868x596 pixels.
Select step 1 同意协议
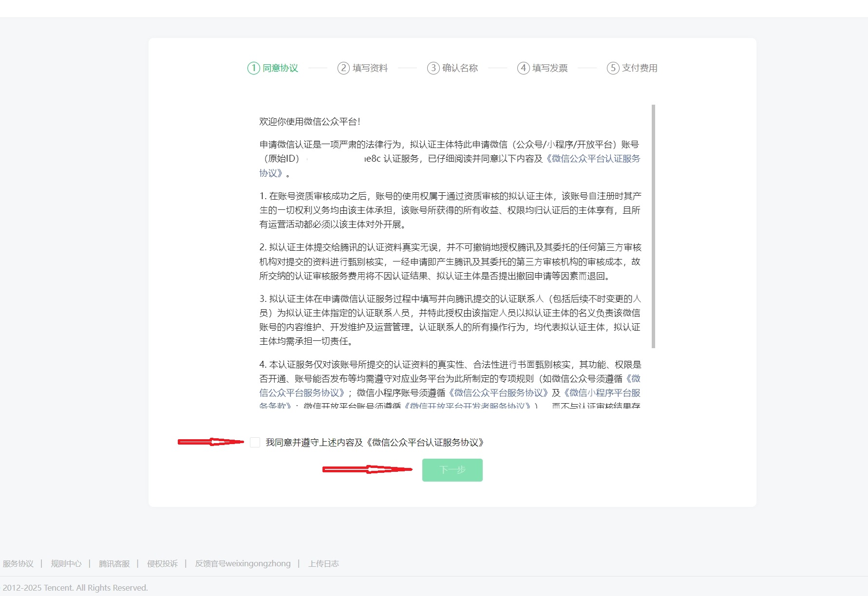point(273,68)
